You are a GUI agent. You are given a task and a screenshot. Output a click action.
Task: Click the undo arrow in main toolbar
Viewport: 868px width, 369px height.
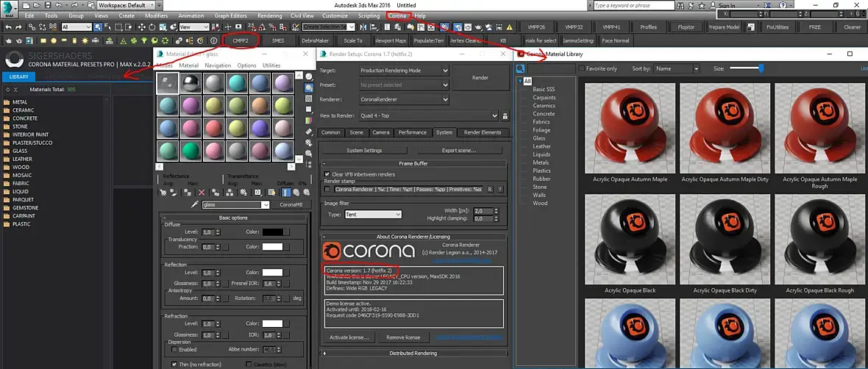(8, 27)
